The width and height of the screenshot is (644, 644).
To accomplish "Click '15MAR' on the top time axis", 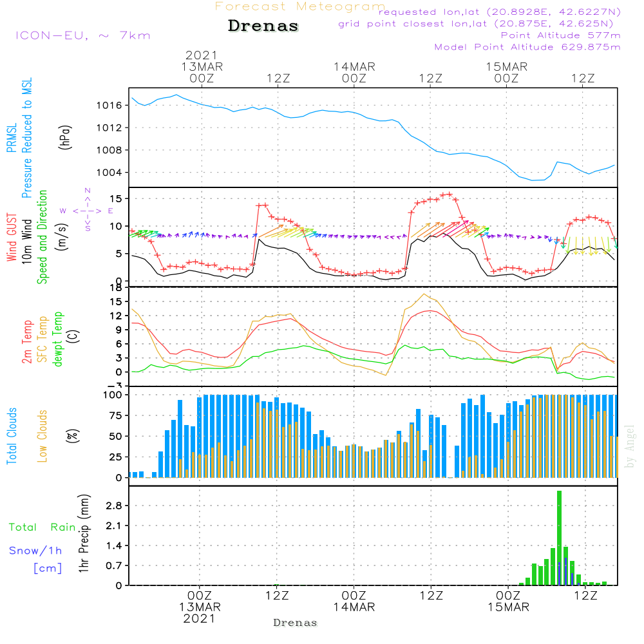I will coord(507,66).
